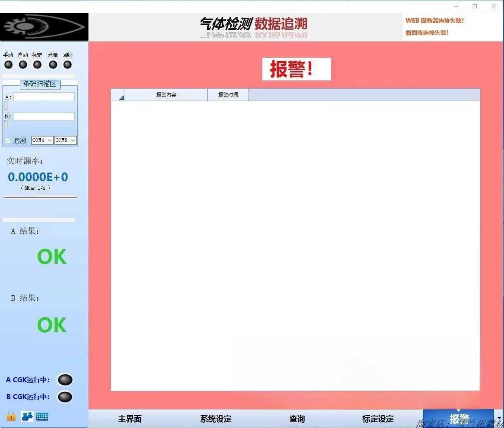Switch to the 系统设定 tab
Image resolution: width=504 pixels, height=428 pixels.
click(x=216, y=419)
